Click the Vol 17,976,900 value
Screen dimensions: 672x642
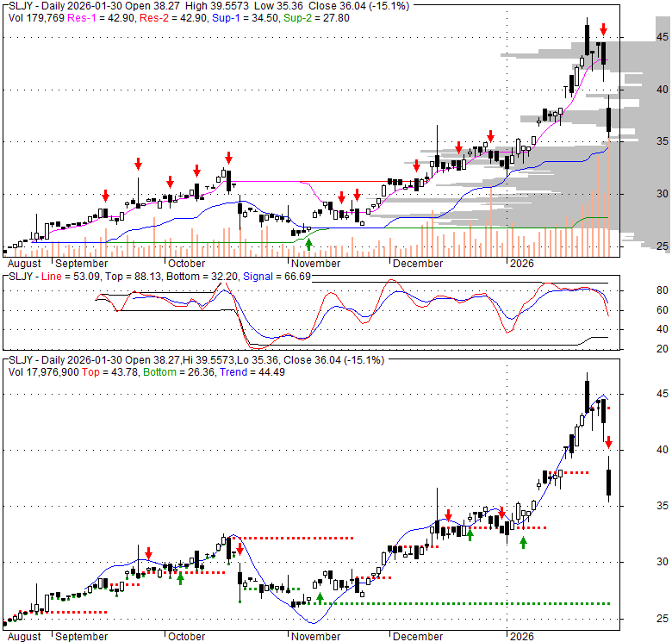[44, 372]
